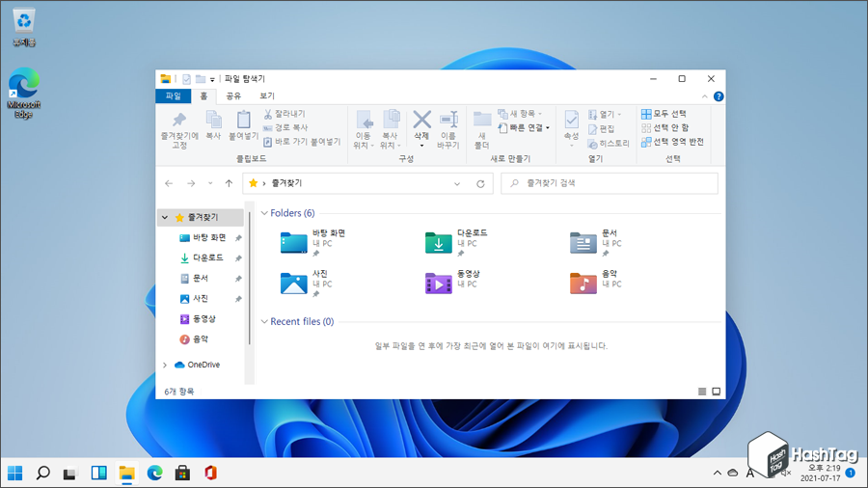Open the 파일 menu tab
The width and height of the screenshot is (868, 488).
174,95
